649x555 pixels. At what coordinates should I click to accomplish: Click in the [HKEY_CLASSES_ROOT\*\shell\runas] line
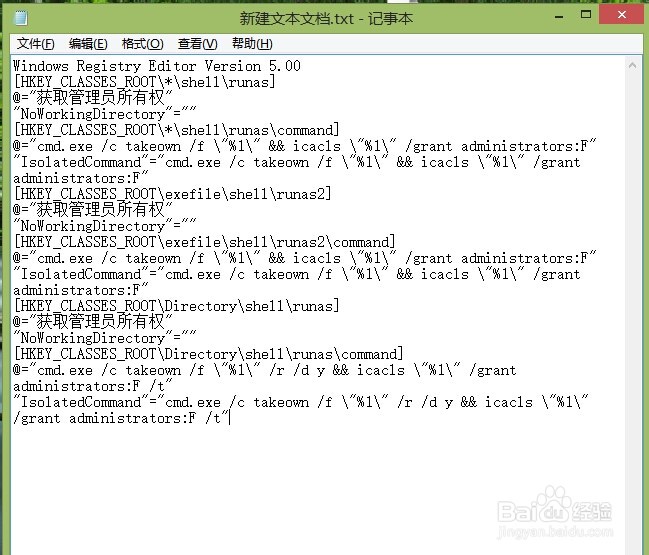point(144,82)
